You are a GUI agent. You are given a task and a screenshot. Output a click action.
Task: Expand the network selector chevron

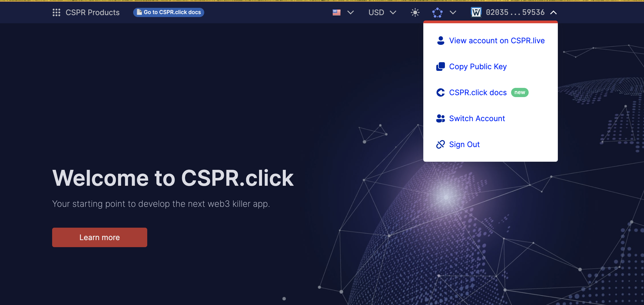point(453,12)
